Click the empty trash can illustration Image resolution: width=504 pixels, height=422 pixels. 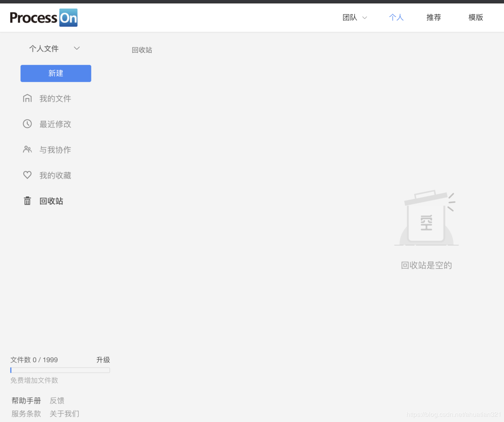426,217
